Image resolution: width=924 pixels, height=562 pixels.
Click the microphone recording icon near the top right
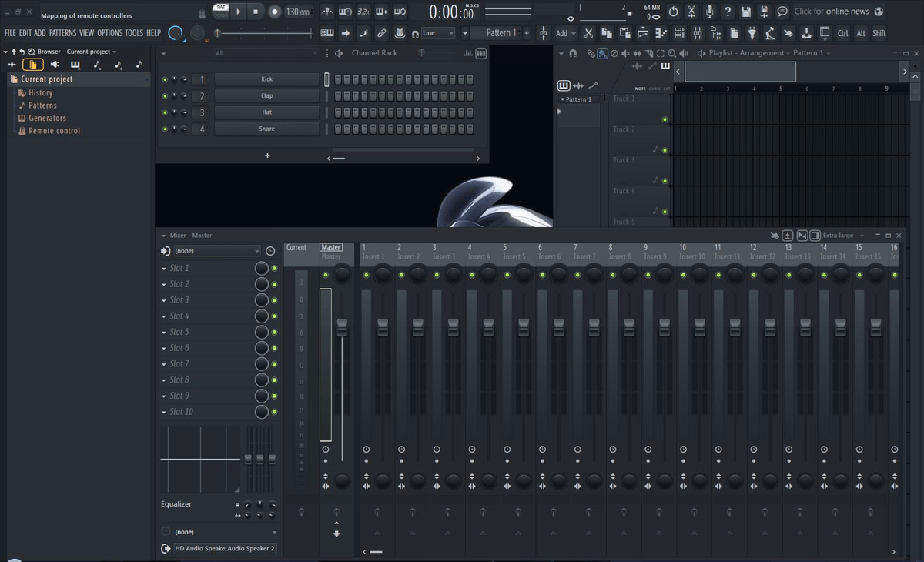(x=710, y=10)
